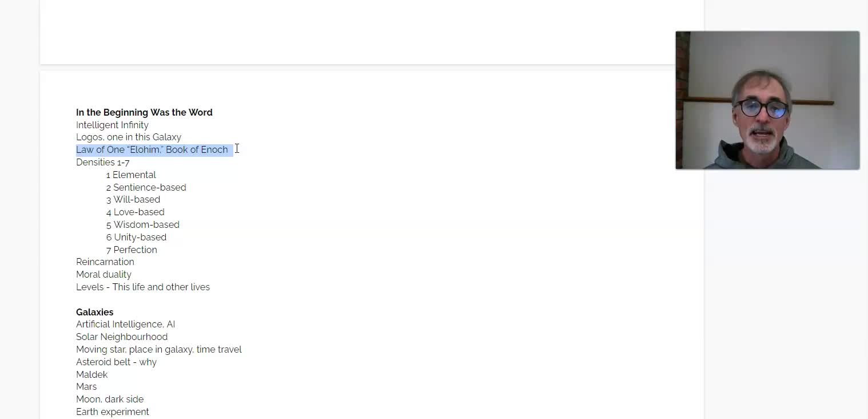Viewport: 868px width, 419px height.
Task: Click the heading "In the Beginning Was the Word"
Action: [x=144, y=113]
